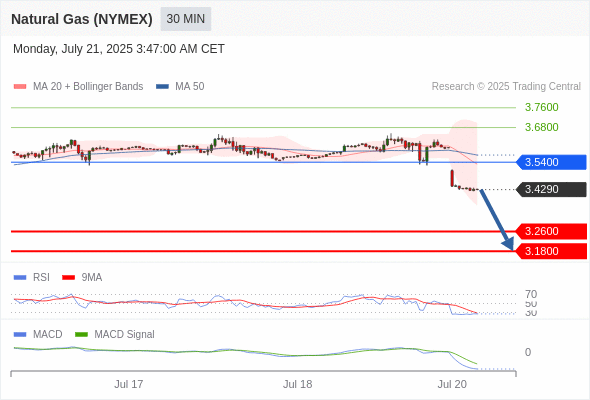Click the blue downward forecast arrow
590x400 pixels.
497,220
